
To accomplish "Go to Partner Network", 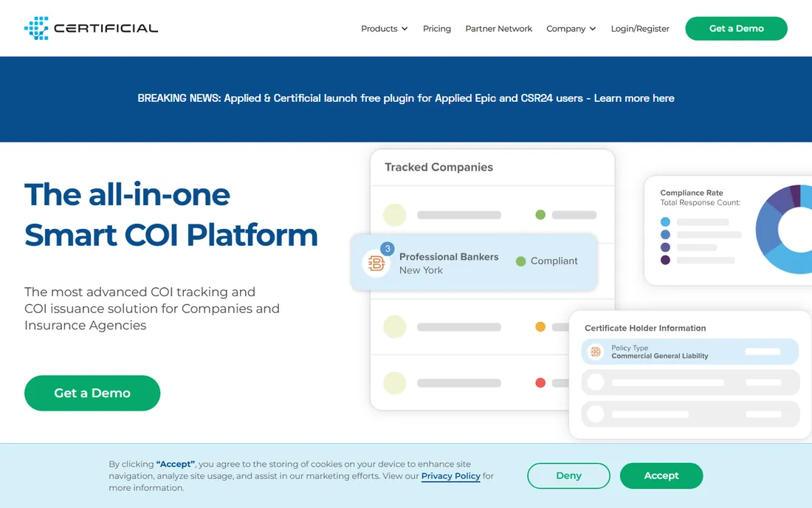I will (x=498, y=29).
